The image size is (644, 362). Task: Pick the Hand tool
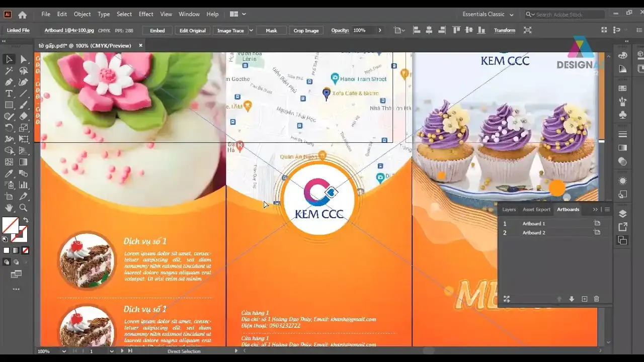coord(9,208)
